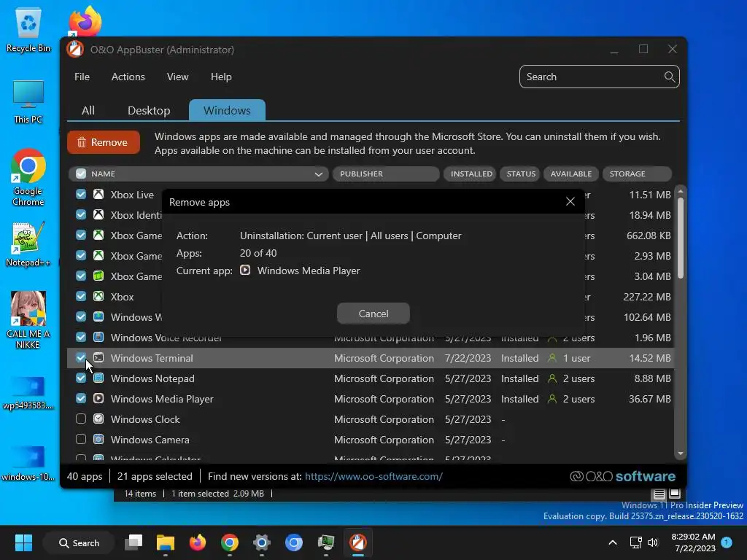Sort by INSTALLED column header
Viewport: 747px width, 560px height.
point(471,174)
